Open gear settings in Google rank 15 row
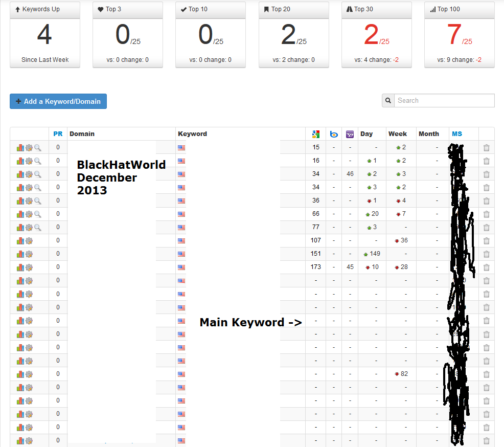 coord(29,148)
